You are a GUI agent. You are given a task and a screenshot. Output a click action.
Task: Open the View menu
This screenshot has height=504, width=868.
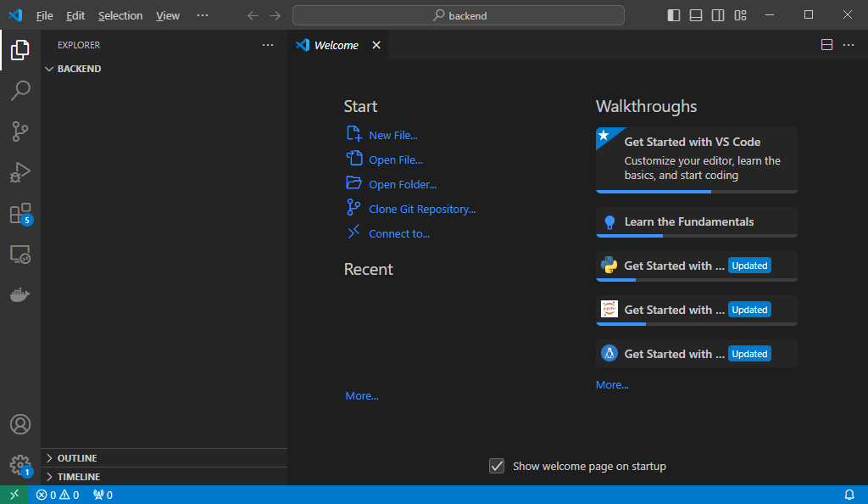167,15
